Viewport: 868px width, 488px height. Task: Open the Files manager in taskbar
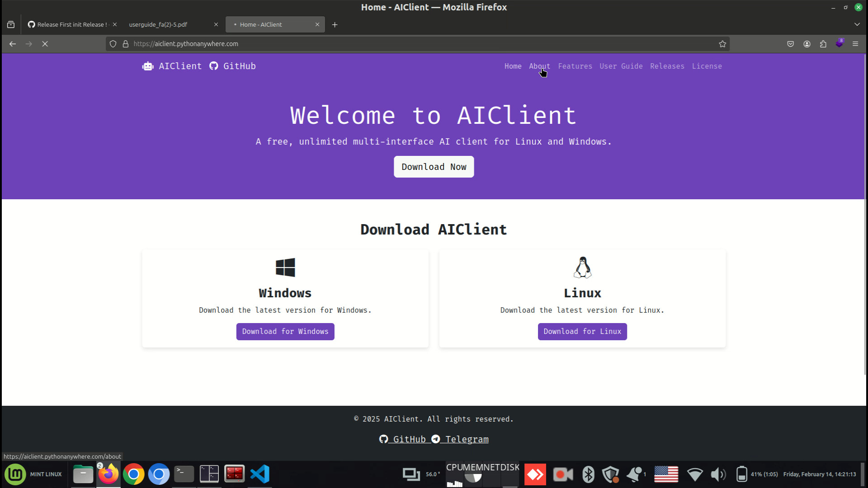pyautogui.click(x=83, y=474)
